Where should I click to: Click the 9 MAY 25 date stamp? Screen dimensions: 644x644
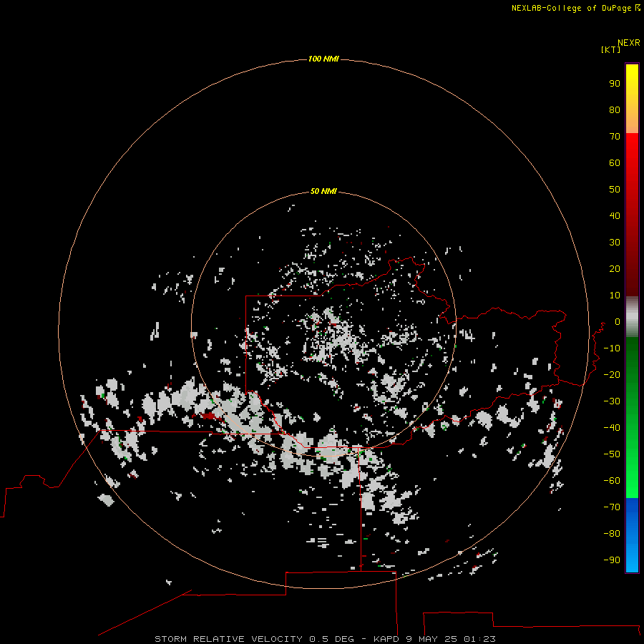click(x=431, y=639)
